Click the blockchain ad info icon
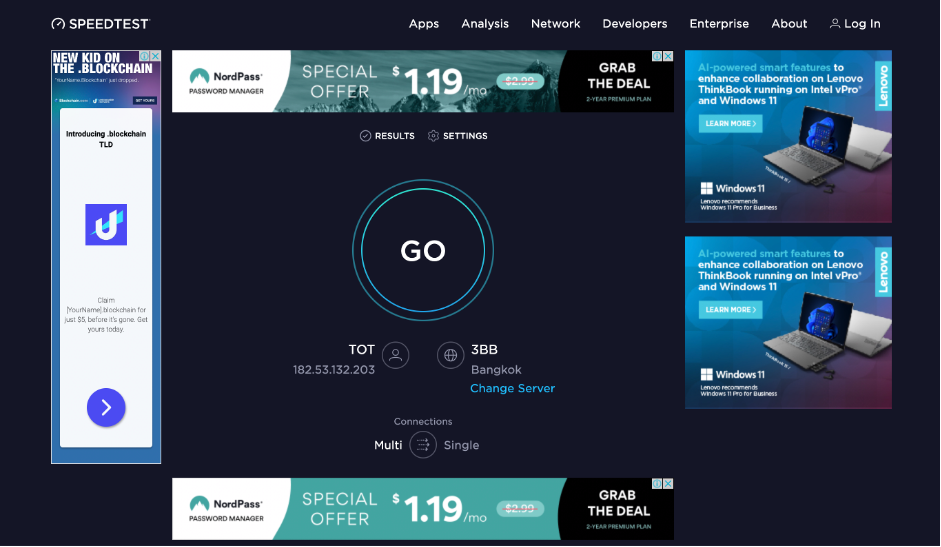Screen dimensions: 941x547 [x=145, y=56]
